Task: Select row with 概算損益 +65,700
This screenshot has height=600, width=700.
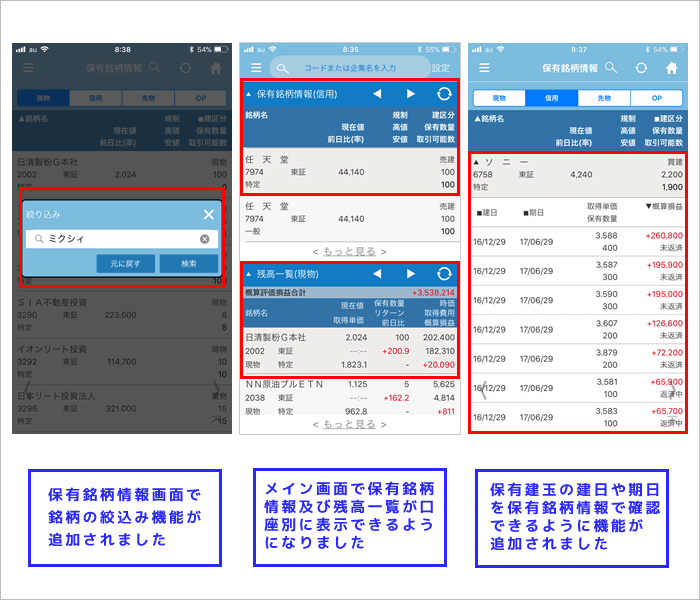Action: (578, 417)
